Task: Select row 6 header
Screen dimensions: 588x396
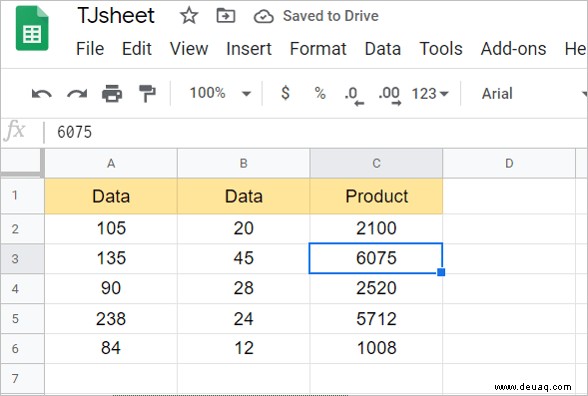Action: [22, 349]
